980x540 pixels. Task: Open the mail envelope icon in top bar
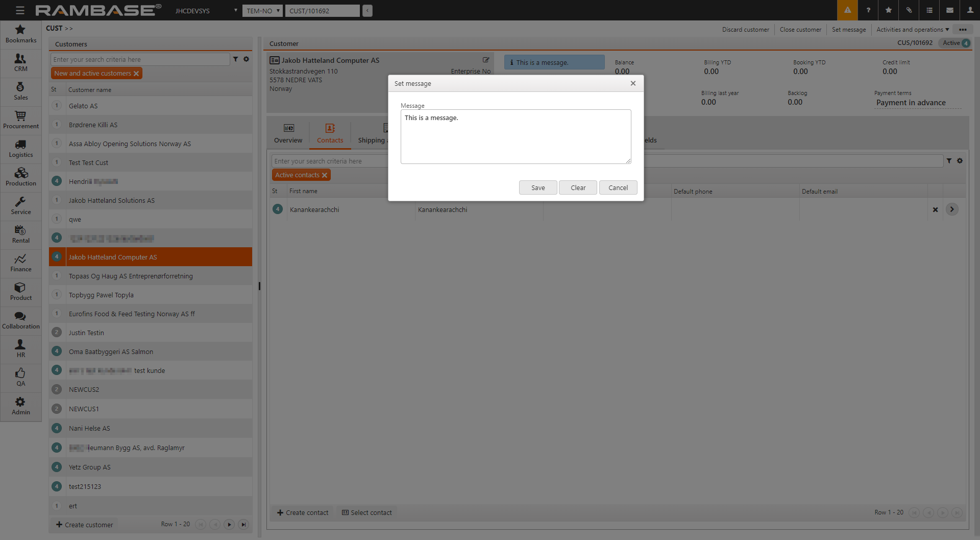950,10
